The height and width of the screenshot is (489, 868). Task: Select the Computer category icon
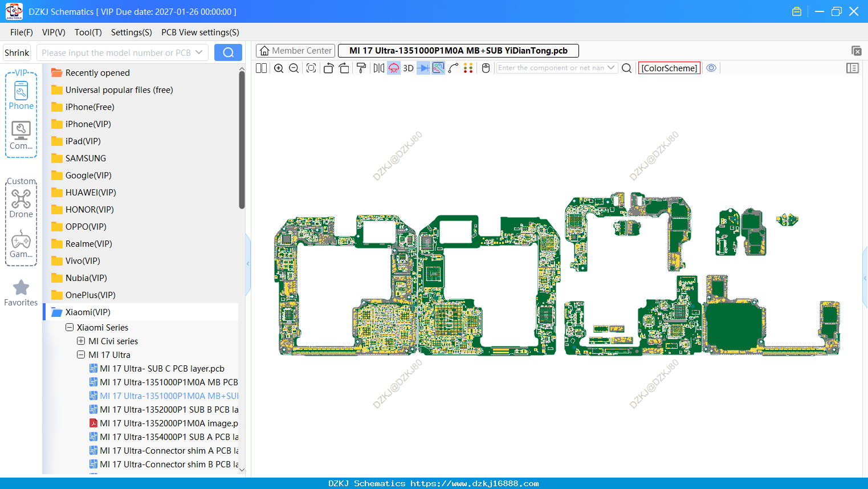21,135
